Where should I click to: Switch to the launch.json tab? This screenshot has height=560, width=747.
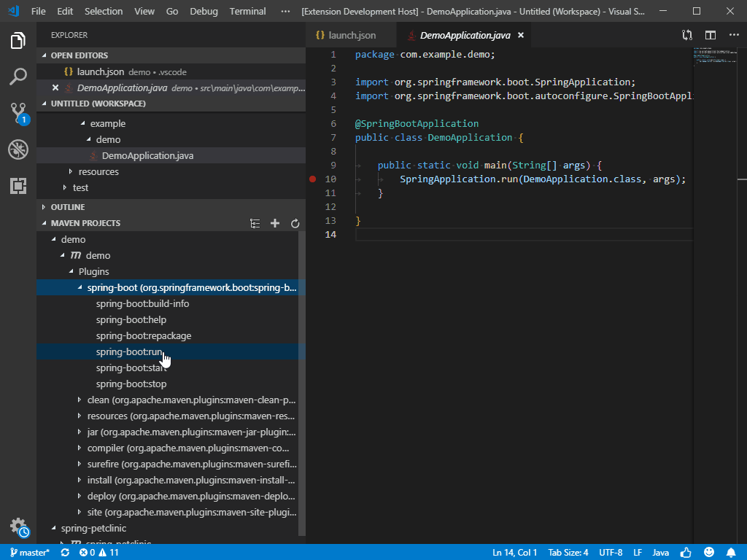click(x=351, y=35)
